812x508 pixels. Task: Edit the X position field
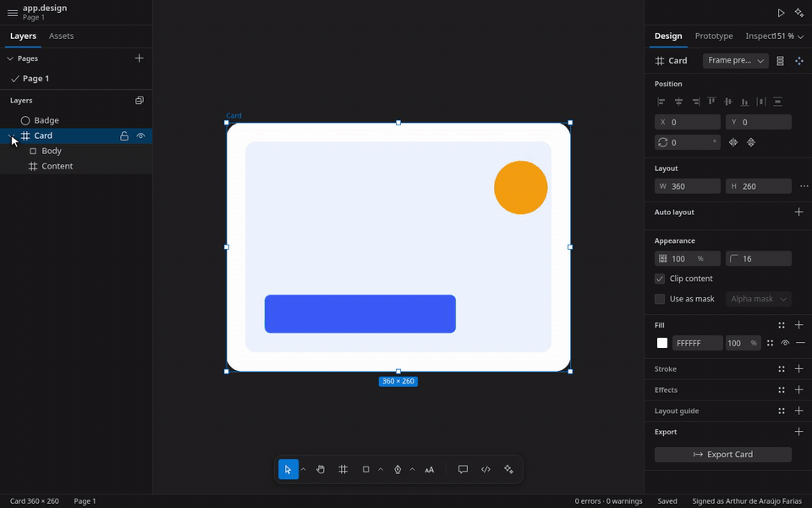pos(687,122)
